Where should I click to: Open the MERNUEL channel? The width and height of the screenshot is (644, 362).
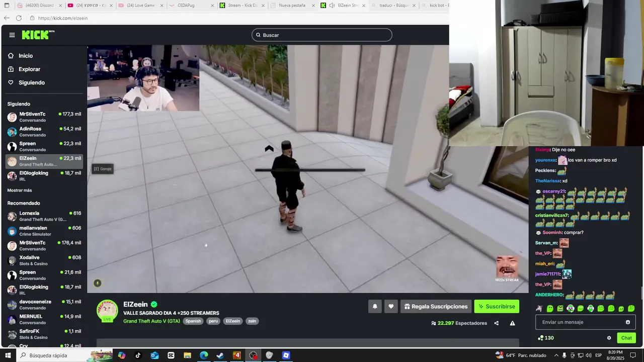coord(44,319)
